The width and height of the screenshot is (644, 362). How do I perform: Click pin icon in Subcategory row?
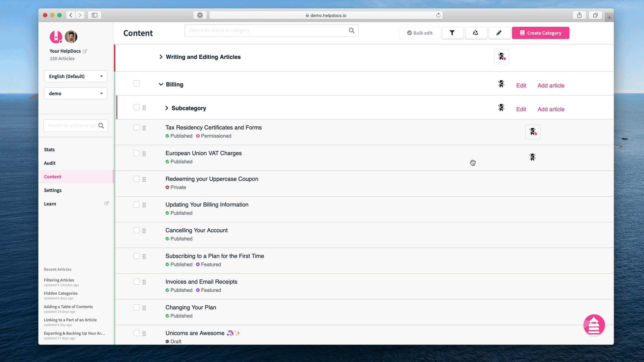click(501, 108)
